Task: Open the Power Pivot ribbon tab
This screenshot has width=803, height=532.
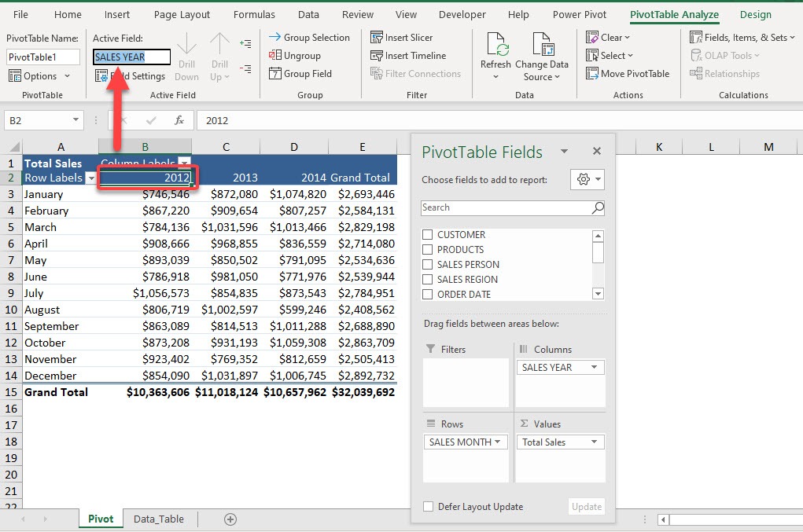Action: [x=579, y=14]
